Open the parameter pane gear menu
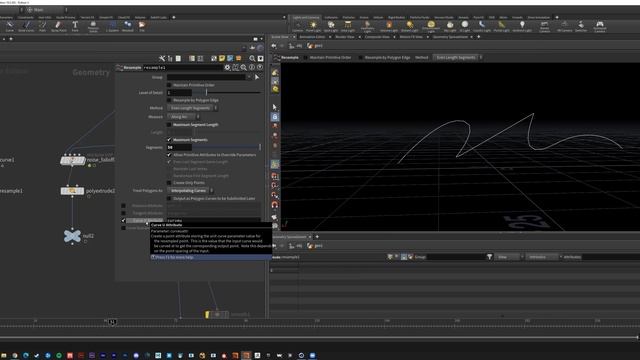This screenshot has height=360, width=640. 227,67
